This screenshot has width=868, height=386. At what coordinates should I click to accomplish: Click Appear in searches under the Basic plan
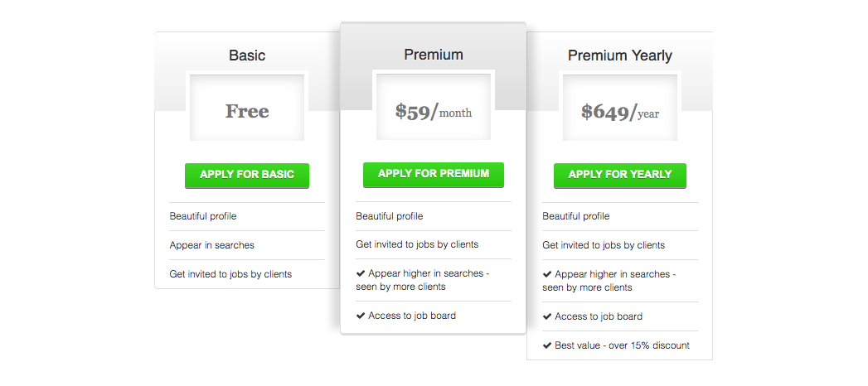pos(211,245)
